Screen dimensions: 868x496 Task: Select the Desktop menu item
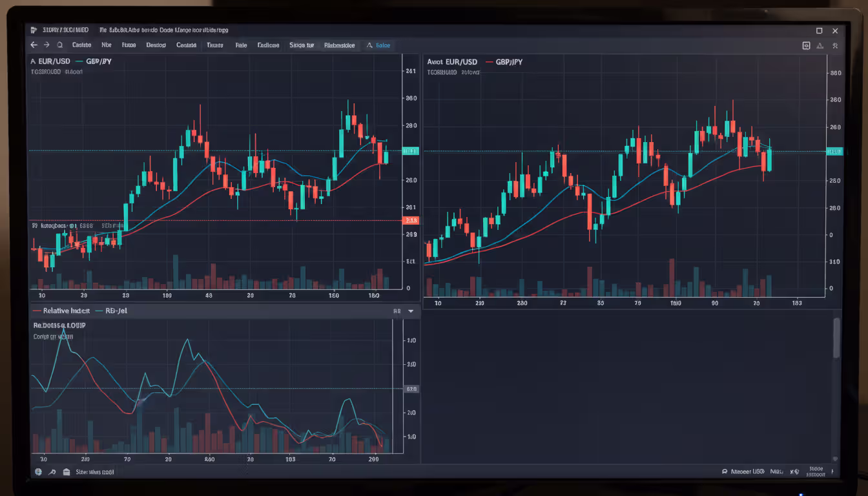point(155,45)
